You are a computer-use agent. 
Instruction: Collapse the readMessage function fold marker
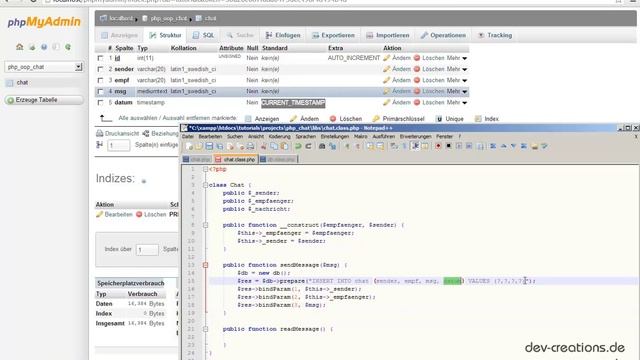coord(205,329)
